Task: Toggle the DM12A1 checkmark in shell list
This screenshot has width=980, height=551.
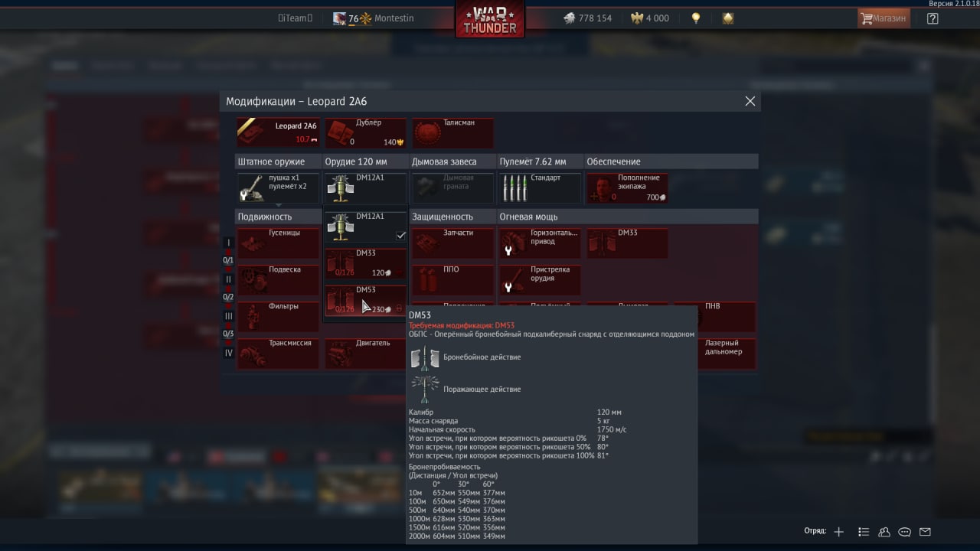Action: [x=400, y=236]
